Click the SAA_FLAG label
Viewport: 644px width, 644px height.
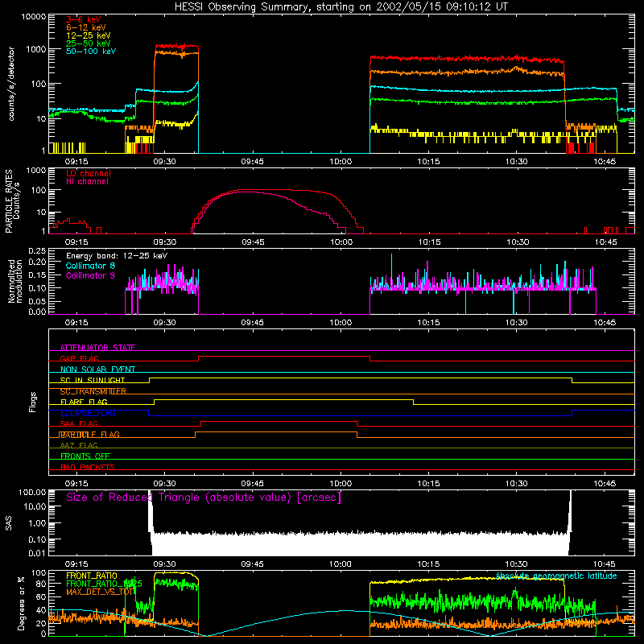[x=79, y=423]
